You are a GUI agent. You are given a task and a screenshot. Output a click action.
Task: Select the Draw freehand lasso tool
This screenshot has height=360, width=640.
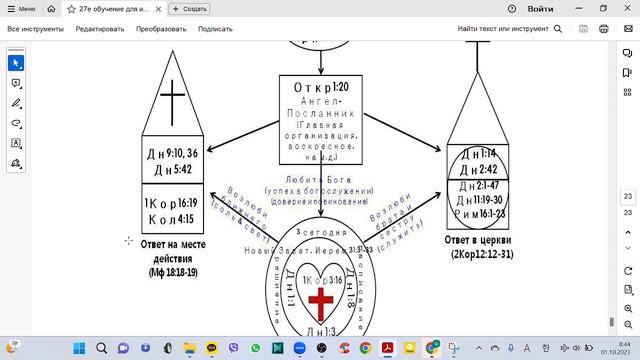pyautogui.click(x=16, y=123)
